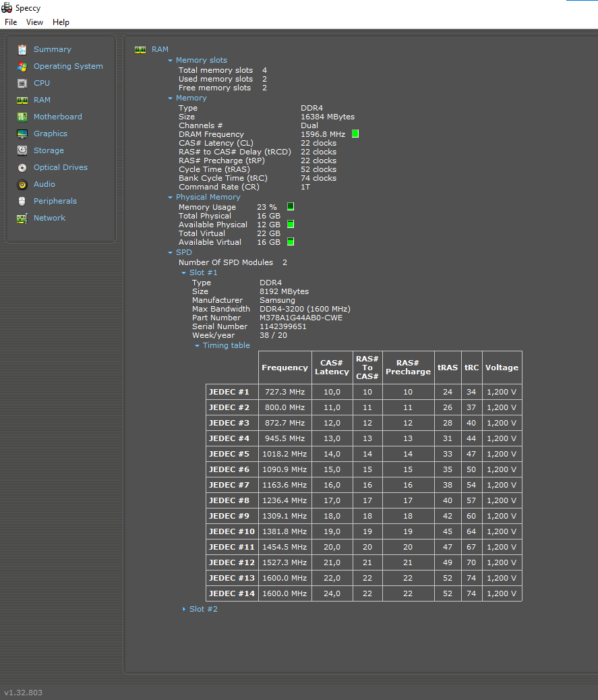
Task: Click the 1527.3 MHz frequency cell
Action: click(285, 562)
